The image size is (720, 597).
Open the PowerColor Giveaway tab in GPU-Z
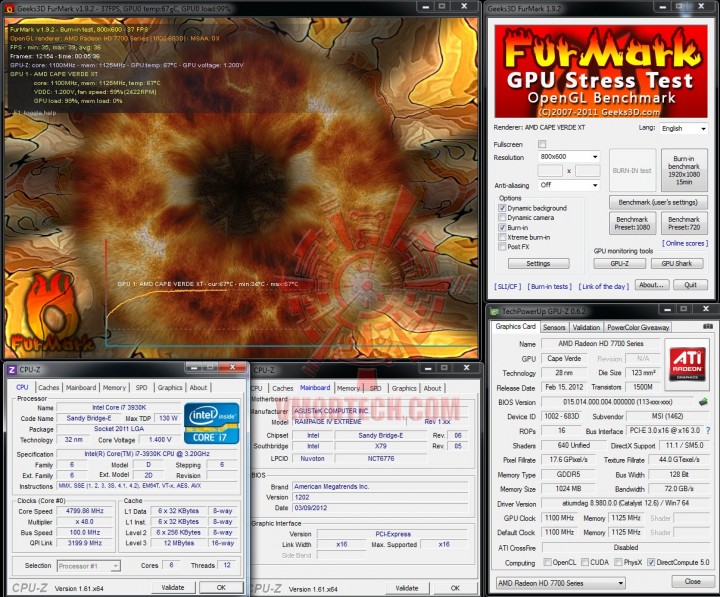coord(638,327)
